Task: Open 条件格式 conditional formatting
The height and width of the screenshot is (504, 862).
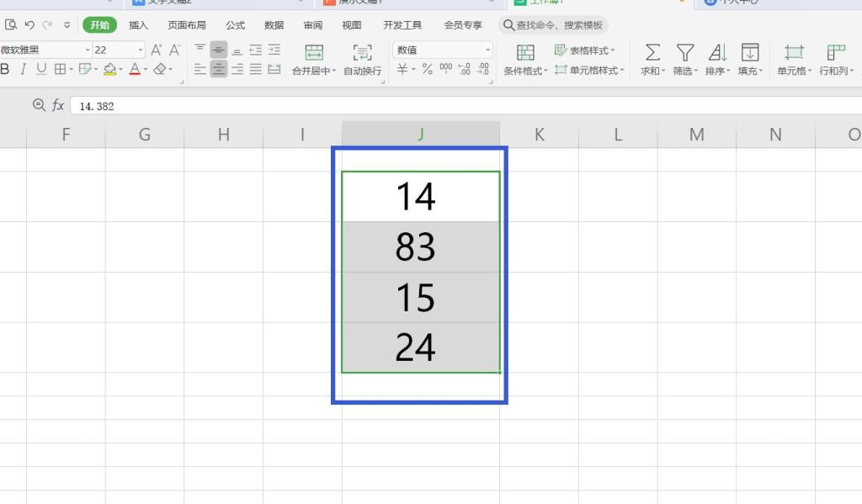Action: point(525,60)
